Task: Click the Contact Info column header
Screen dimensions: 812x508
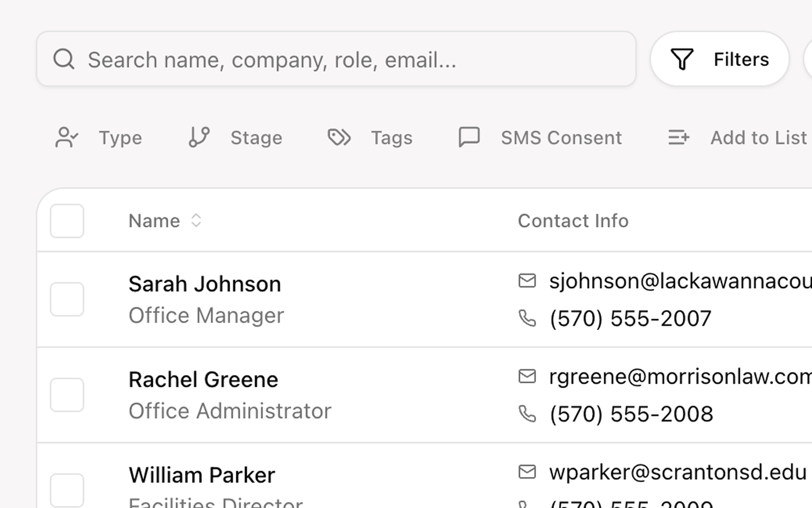Action: 573,221
